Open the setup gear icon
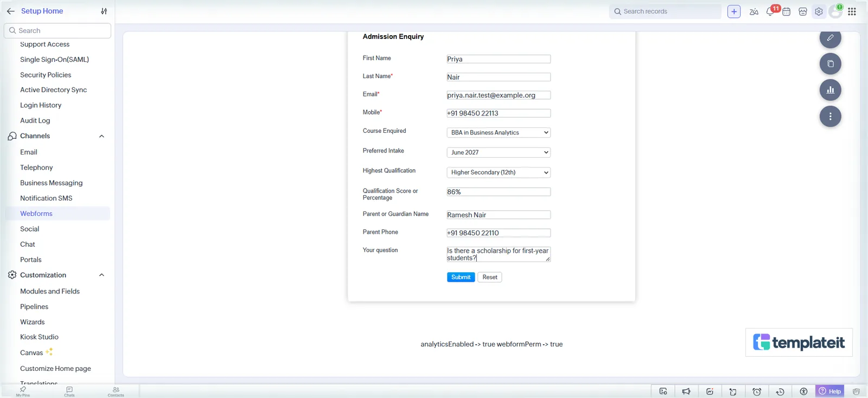The width and height of the screenshot is (868, 398). [819, 11]
